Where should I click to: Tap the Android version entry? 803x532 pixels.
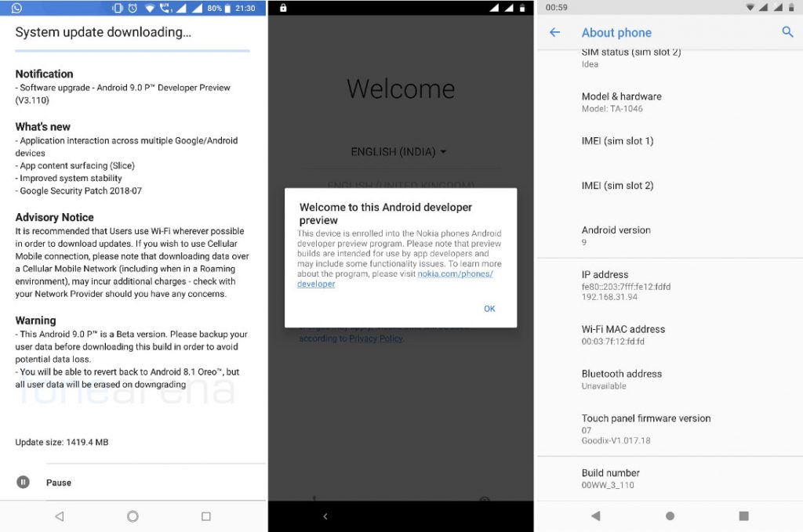[x=670, y=235]
